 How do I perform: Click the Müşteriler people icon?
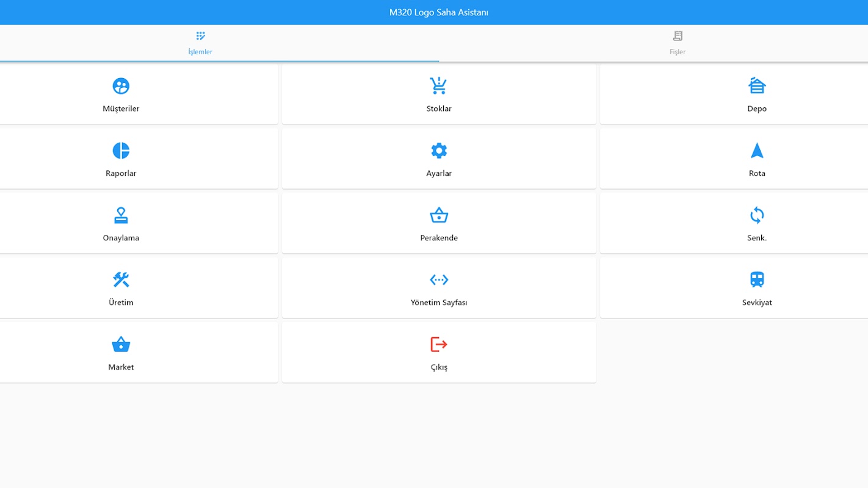(121, 86)
